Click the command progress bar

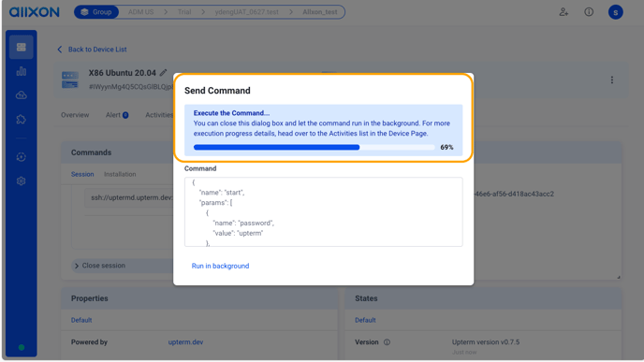coord(314,148)
